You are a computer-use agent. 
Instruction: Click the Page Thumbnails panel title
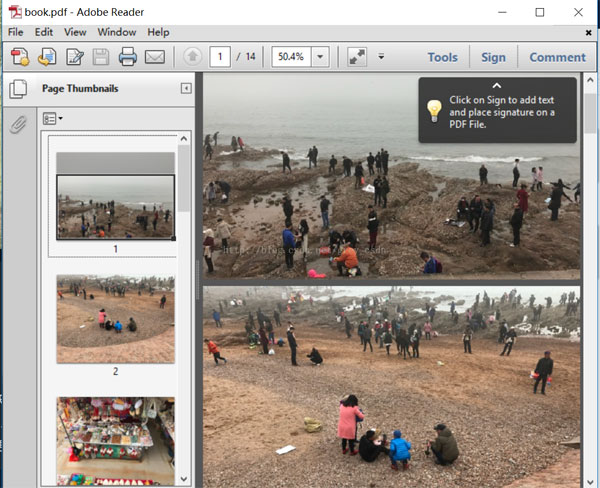[80, 88]
